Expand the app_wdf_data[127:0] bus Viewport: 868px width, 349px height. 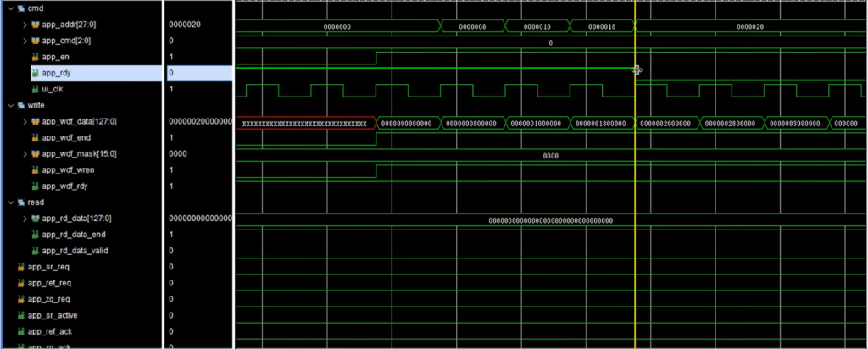pyautogui.click(x=25, y=121)
